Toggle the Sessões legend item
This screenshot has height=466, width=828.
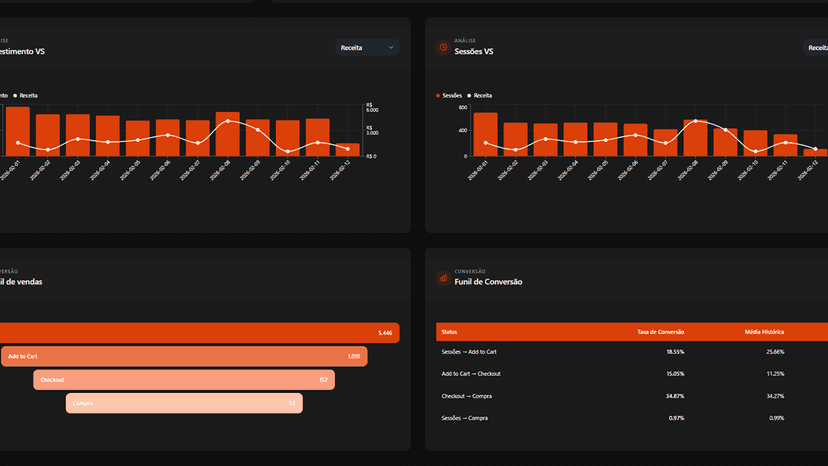click(449, 96)
